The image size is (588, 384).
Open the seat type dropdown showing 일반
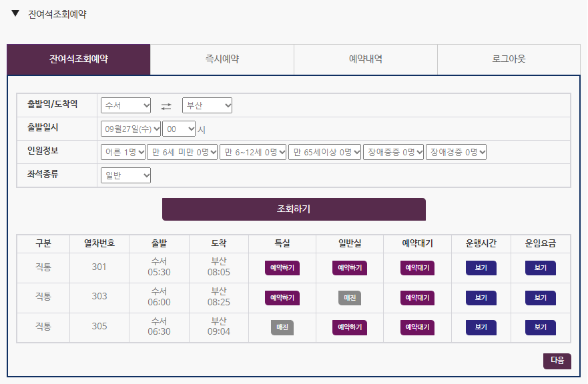(125, 175)
